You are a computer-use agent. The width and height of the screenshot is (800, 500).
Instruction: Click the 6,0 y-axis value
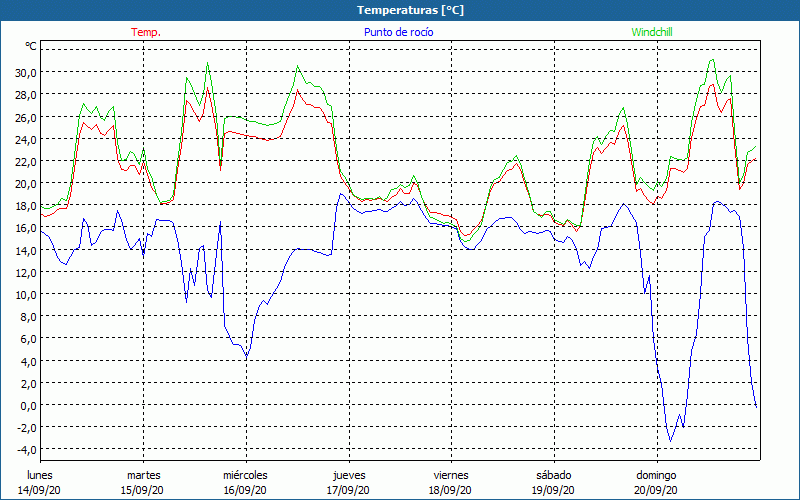coord(28,339)
